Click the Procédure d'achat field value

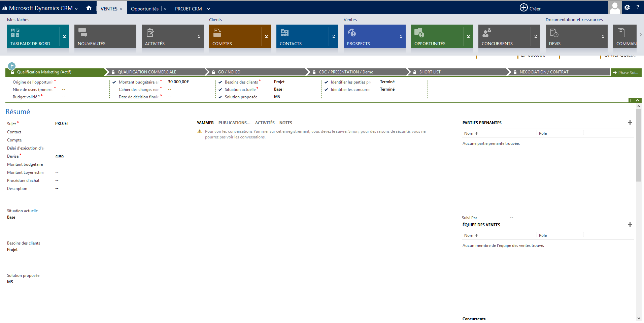click(x=57, y=180)
